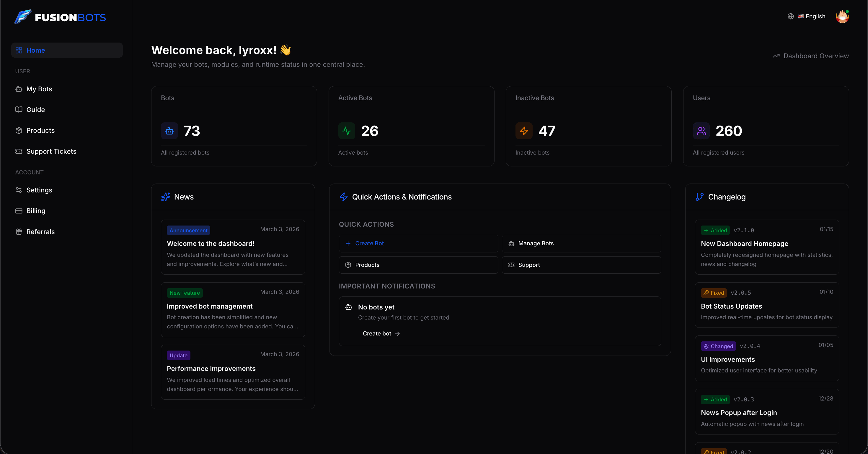The image size is (868, 454).
Task: Open the globe language icon
Action: [x=791, y=16]
